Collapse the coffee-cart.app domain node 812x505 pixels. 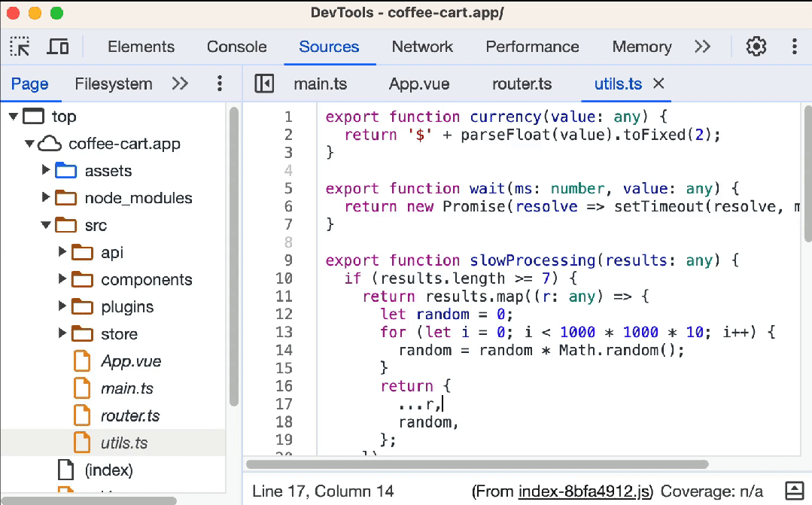tap(30, 144)
